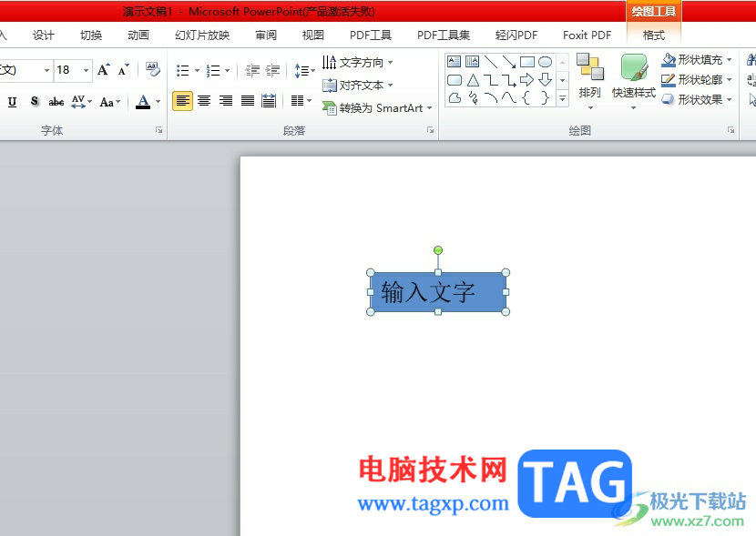The width and height of the screenshot is (756, 536).
Task: Select the down arrow shape
Action: (545, 79)
